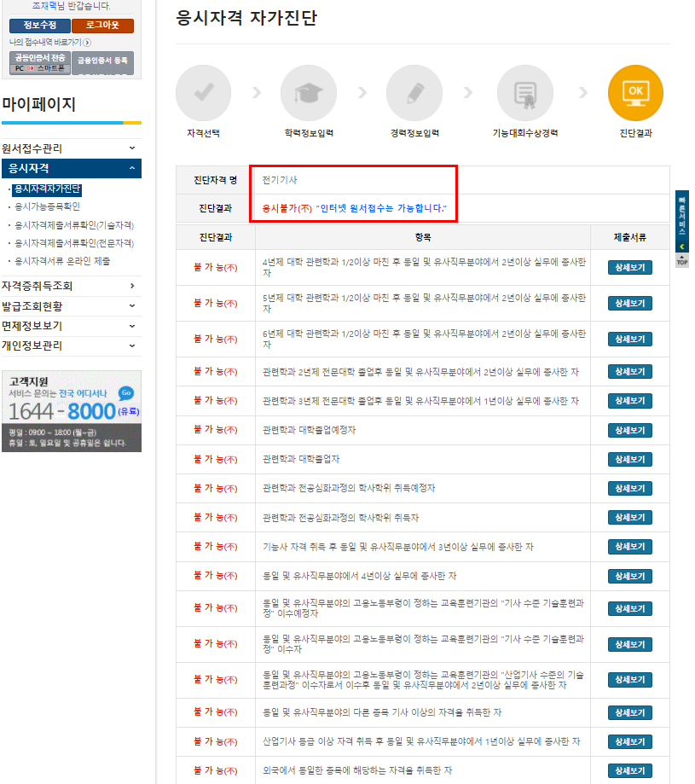Click the 자격선택 checkmark step icon

[x=203, y=92]
